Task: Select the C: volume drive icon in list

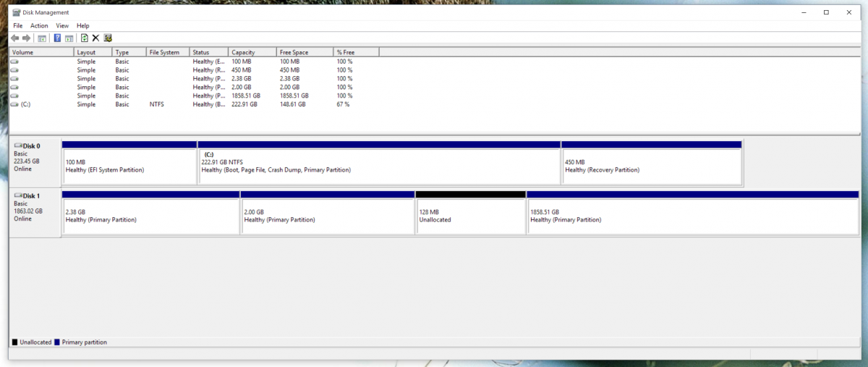Action: pos(14,104)
